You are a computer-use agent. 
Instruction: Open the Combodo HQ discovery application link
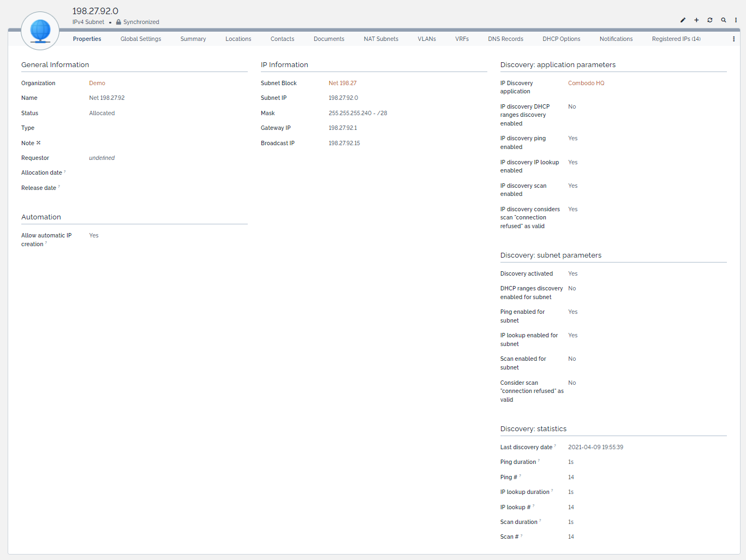coord(586,84)
